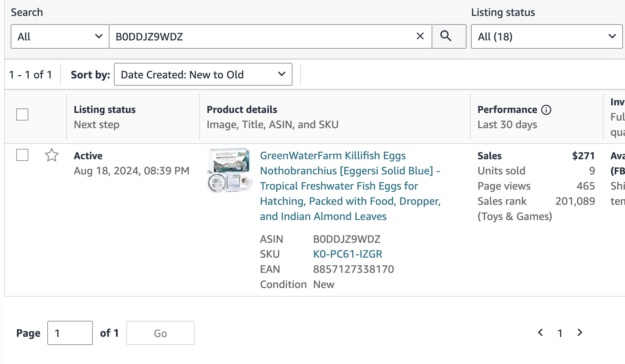Screen dimensions: 625x364
Task: Click the 'Product details' column header
Action: 242,109
